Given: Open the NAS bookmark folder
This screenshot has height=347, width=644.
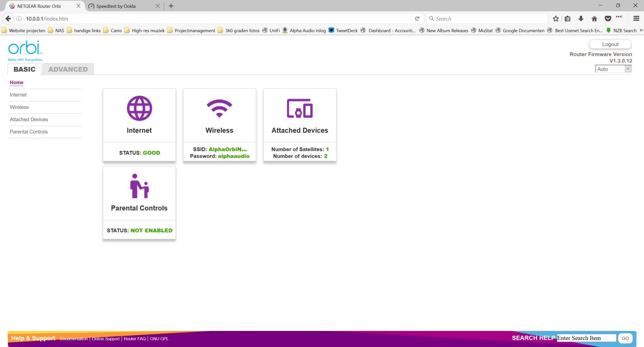Looking at the screenshot, I should (x=56, y=30).
